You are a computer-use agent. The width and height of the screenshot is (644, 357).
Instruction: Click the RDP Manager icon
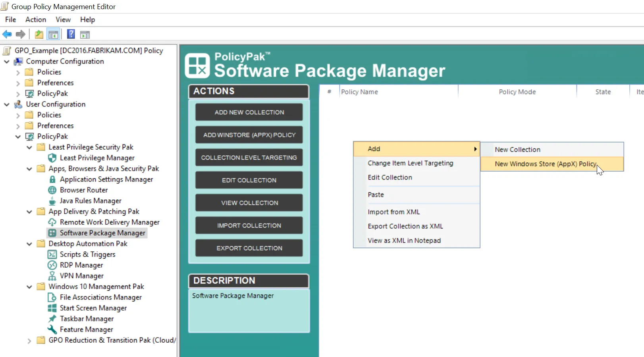52,265
